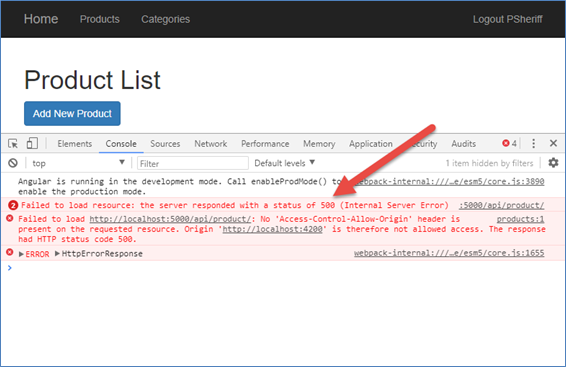Viewport: 566px width, 367px height.
Task: Click the Add New Product button
Action: tap(72, 114)
